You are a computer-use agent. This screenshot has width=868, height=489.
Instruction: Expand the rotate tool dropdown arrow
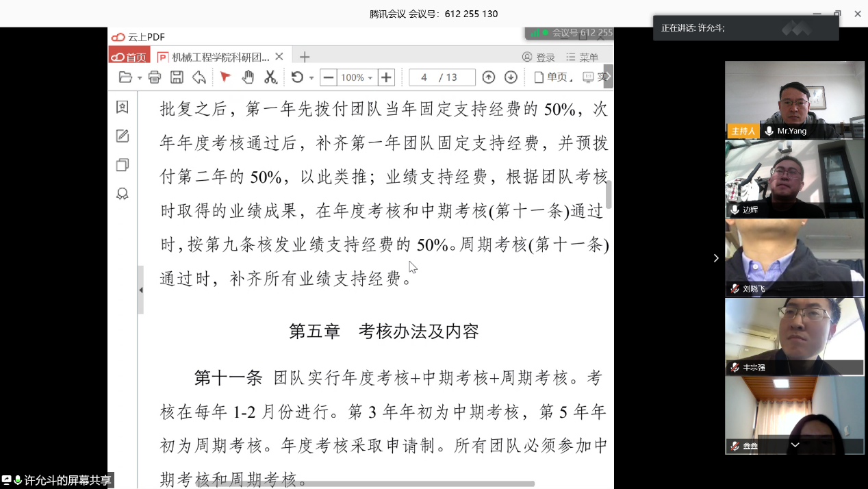point(311,78)
